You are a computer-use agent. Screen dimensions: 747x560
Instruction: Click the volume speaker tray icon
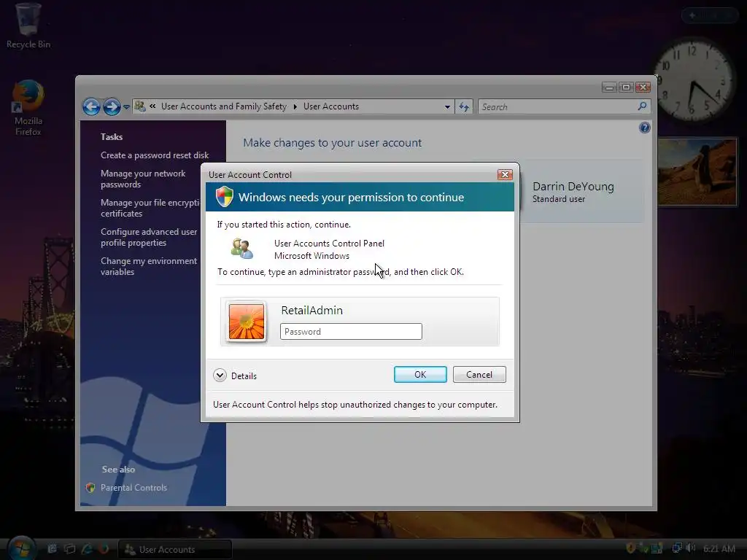click(x=690, y=548)
